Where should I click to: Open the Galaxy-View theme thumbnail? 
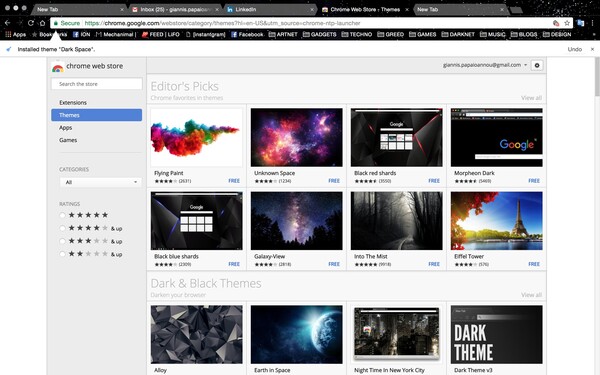click(297, 221)
